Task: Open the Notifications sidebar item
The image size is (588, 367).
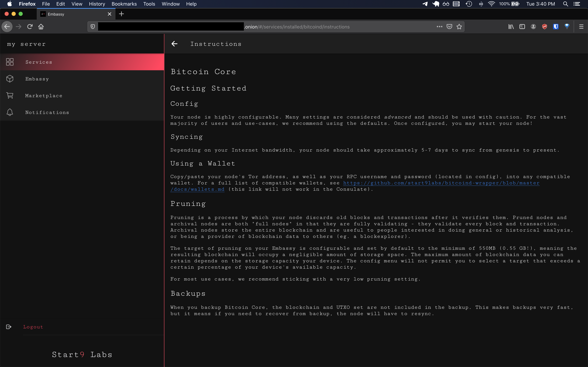Action: pos(47,112)
